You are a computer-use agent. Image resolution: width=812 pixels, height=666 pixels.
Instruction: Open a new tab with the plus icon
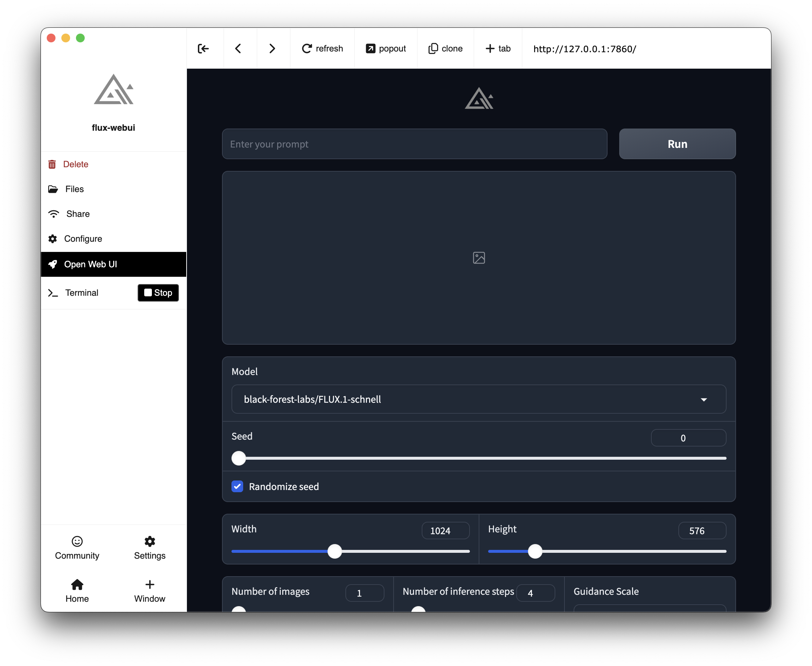pos(498,48)
